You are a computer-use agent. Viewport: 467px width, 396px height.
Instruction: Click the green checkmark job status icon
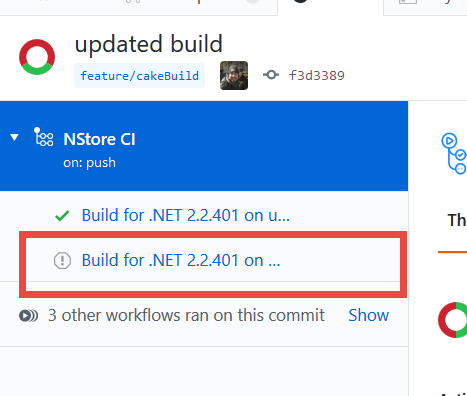point(62,216)
